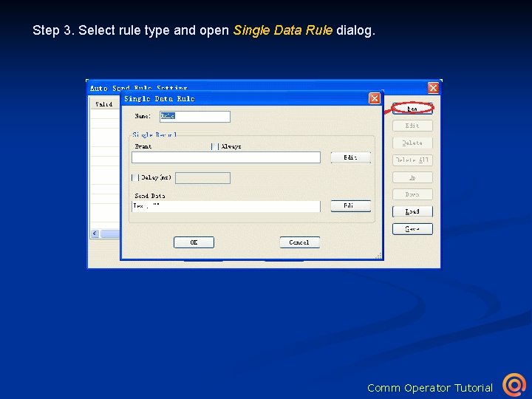
Task: Click the Delete All button in the rule list
Action: coord(412,160)
